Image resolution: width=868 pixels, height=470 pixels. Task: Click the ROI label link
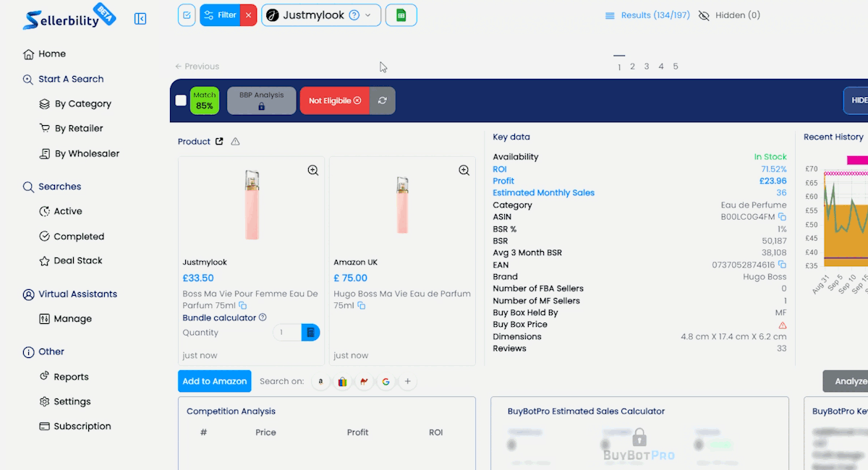(x=500, y=169)
